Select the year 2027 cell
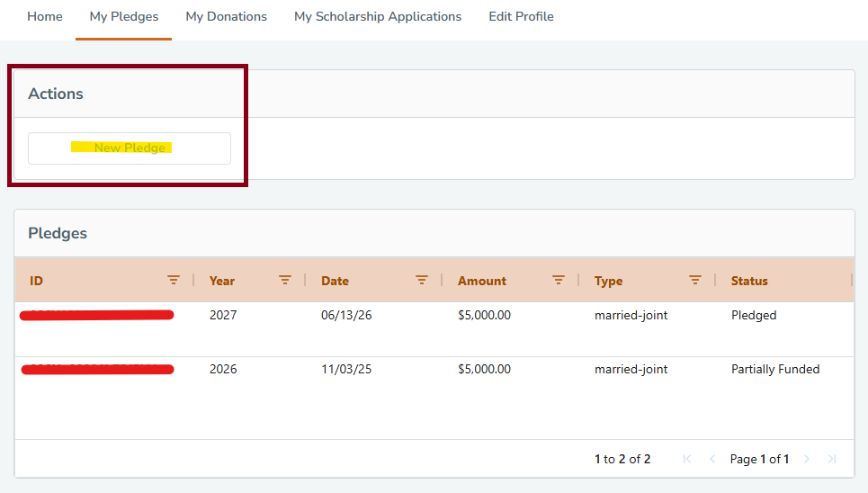Screen dimensions: 868x493 (223, 315)
